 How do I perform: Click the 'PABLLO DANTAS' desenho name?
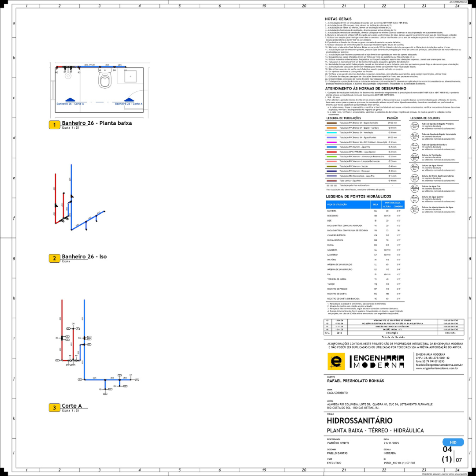[337, 453]
